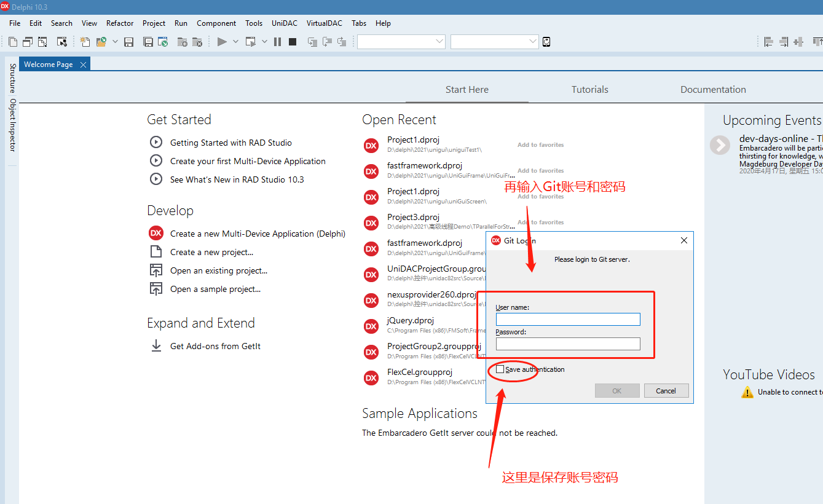The image size is (823, 504).
Task: Click the device rotate icon in toolbar
Action: 546,42
